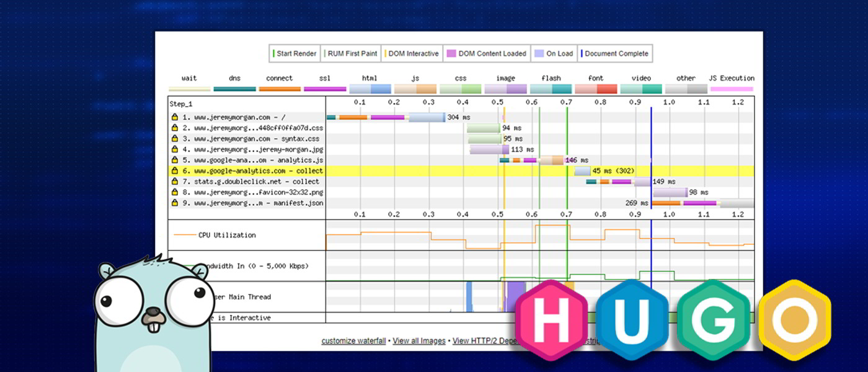This screenshot has height=372, width=868.
Task: Click the On Load legend entry
Action: (554, 53)
